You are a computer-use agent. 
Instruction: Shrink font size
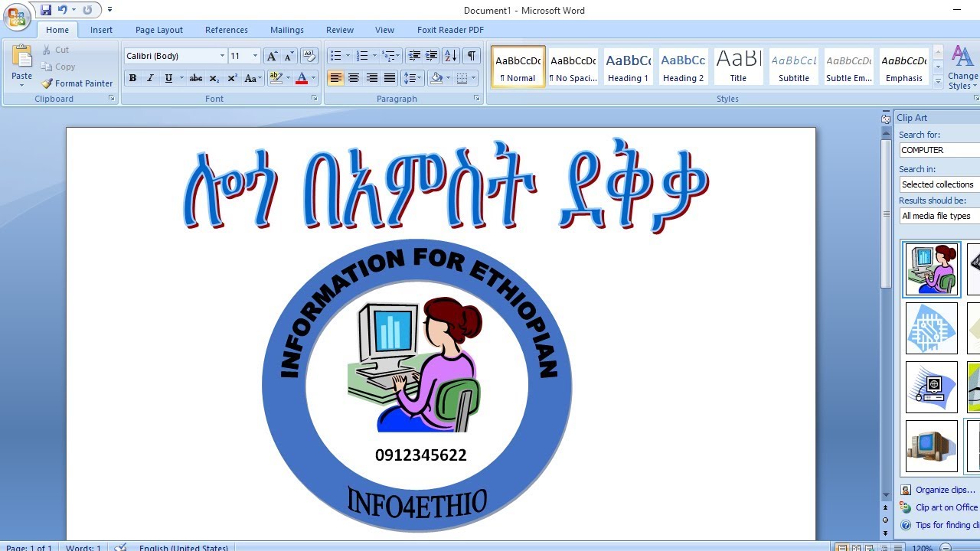point(289,56)
